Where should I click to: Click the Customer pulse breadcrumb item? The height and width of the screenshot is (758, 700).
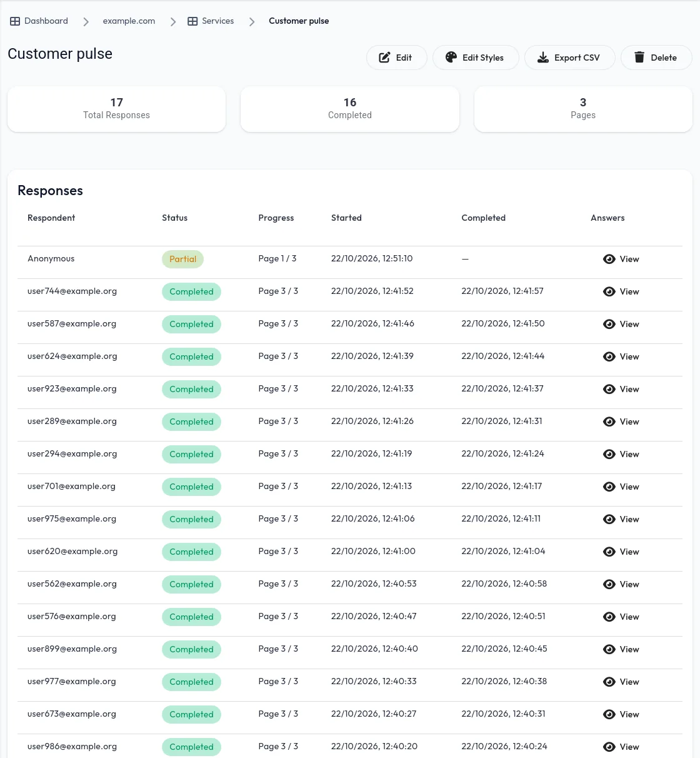tap(299, 21)
